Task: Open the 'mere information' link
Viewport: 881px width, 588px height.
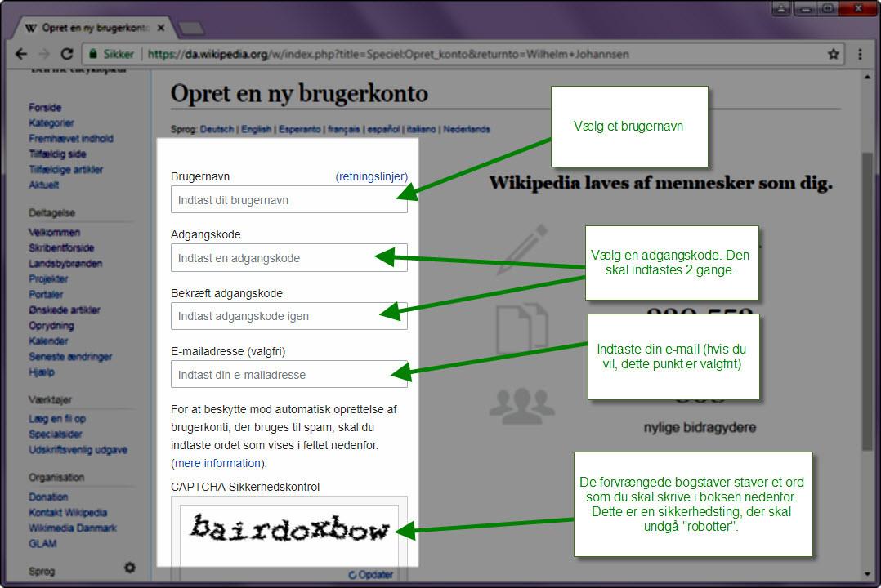Action: click(217, 463)
